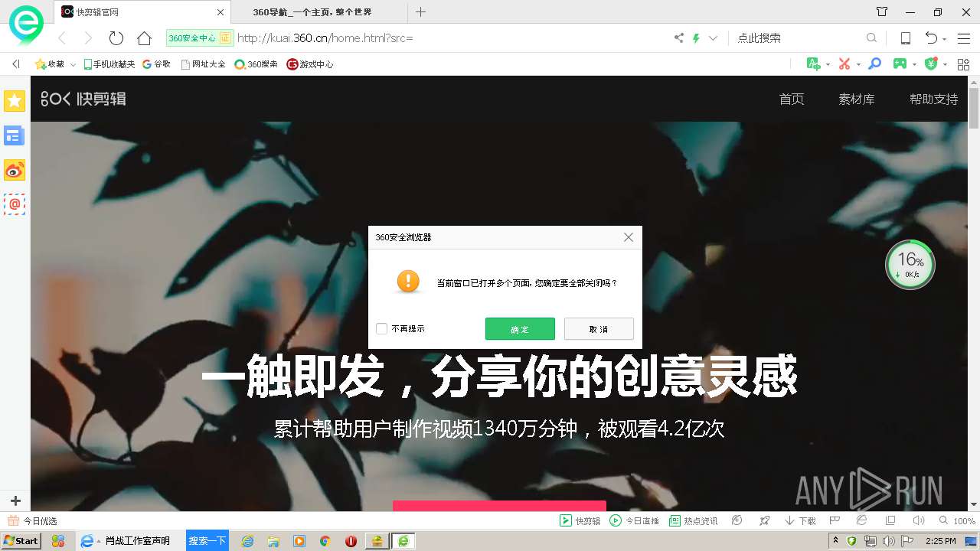
Task: Click the 取消 cancel button
Action: click(599, 329)
